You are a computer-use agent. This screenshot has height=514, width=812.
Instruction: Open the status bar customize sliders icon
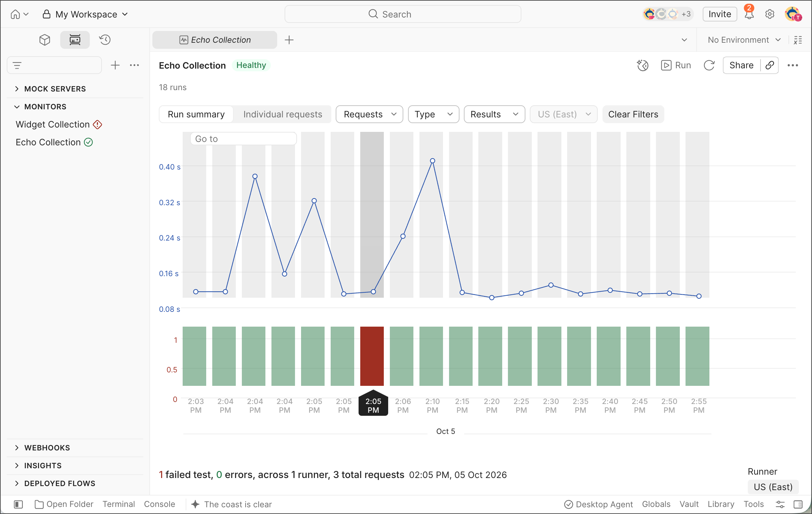pyautogui.click(x=780, y=504)
